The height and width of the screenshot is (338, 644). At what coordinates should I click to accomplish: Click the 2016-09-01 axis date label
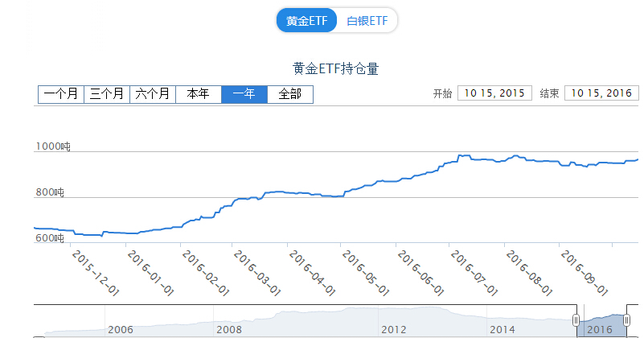point(584,274)
